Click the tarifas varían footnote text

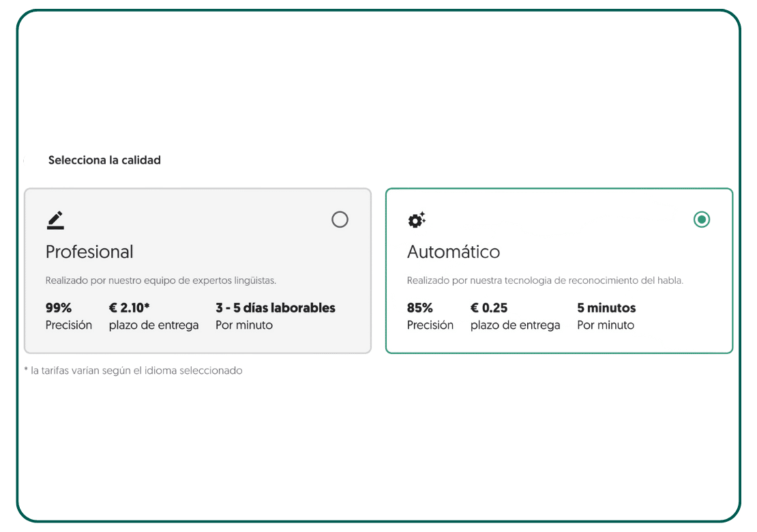134,370
